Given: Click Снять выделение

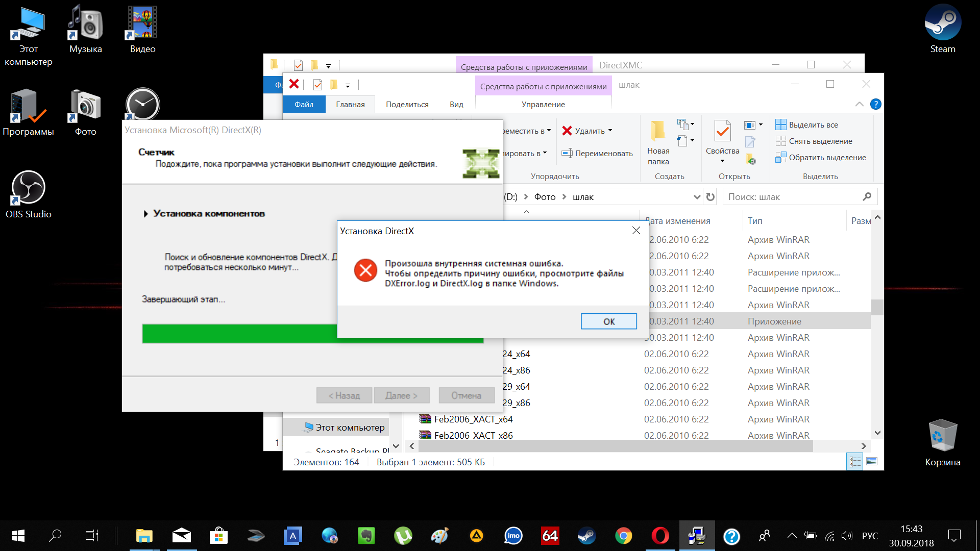Looking at the screenshot, I should (814, 141).
